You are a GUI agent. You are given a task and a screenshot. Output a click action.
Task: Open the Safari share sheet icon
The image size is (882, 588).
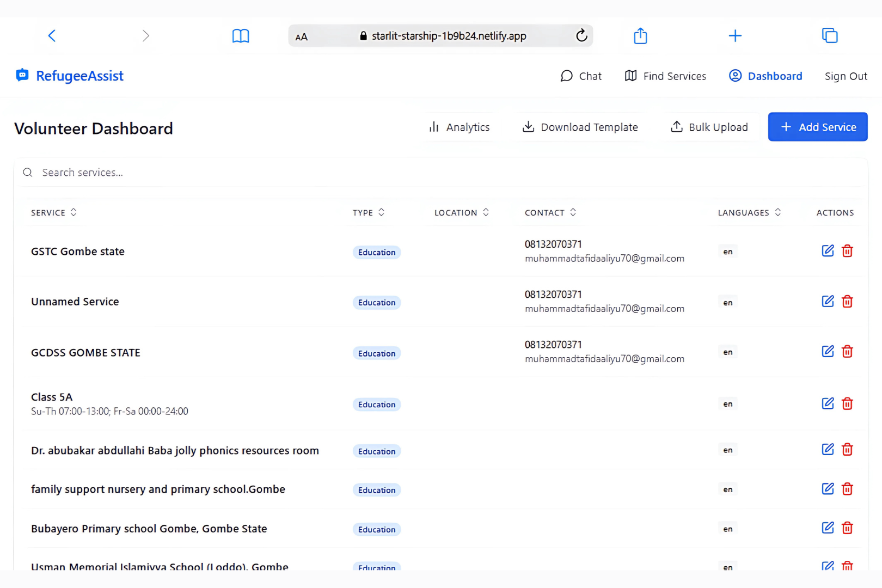pos(640,36)
